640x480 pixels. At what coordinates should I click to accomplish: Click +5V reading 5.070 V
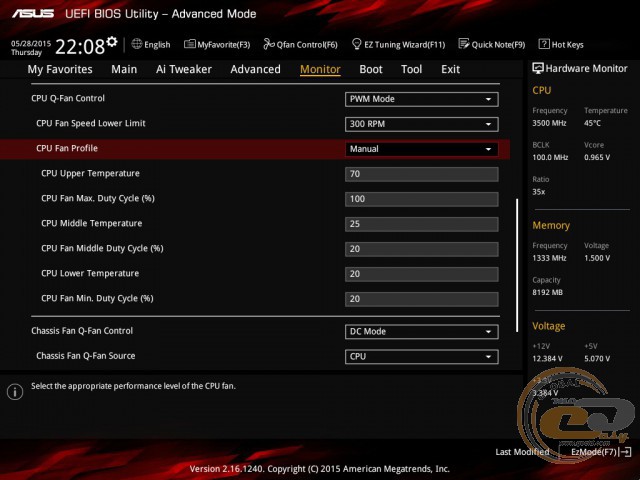click(x=597, y=359)
